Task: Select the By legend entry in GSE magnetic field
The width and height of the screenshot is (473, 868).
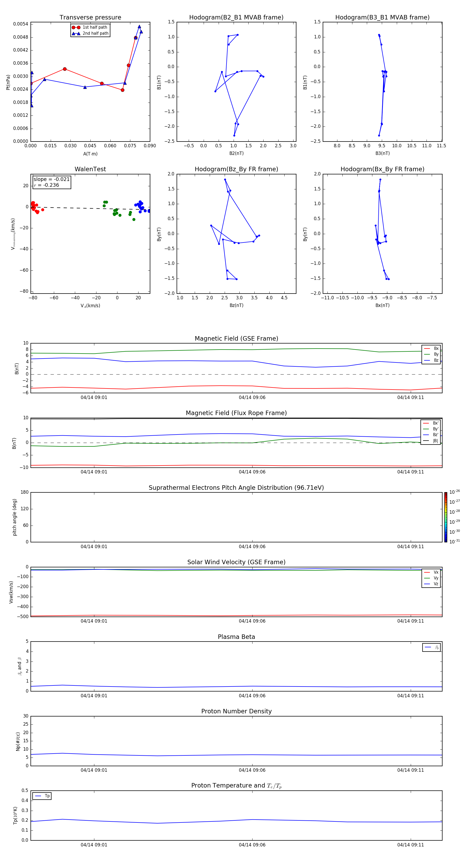Action: pyautogui.click(x=431, y=354)
